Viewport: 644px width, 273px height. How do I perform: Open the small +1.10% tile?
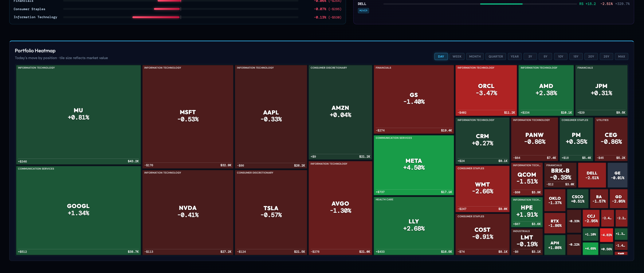[x=590, y=234]
